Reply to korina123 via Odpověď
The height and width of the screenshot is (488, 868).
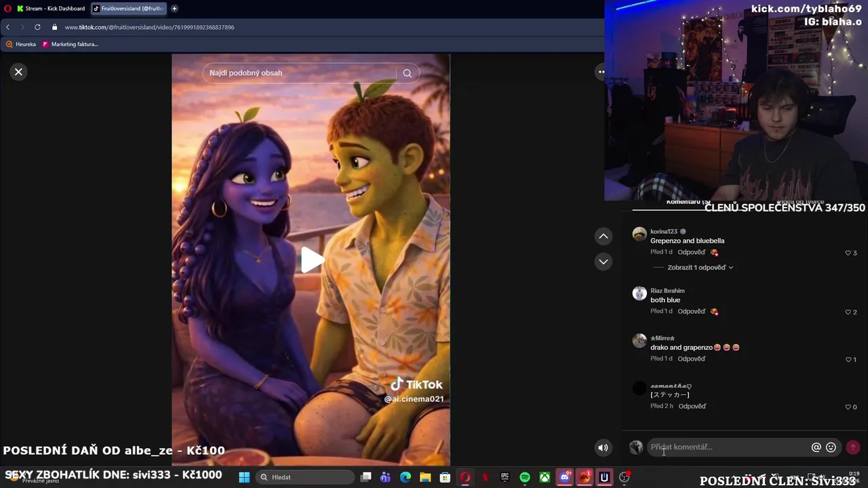[691, 252]
